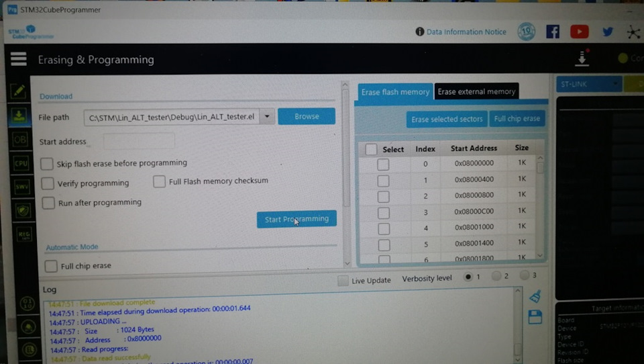Image resolution: width=644 pixels, height=364 pixels.
Task: Click Full chip erase button
Action: (x=517, y=119)
